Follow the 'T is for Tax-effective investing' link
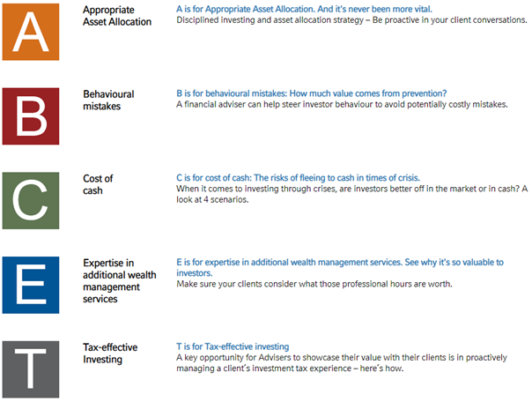532x402 pixels. coord(233,347)
